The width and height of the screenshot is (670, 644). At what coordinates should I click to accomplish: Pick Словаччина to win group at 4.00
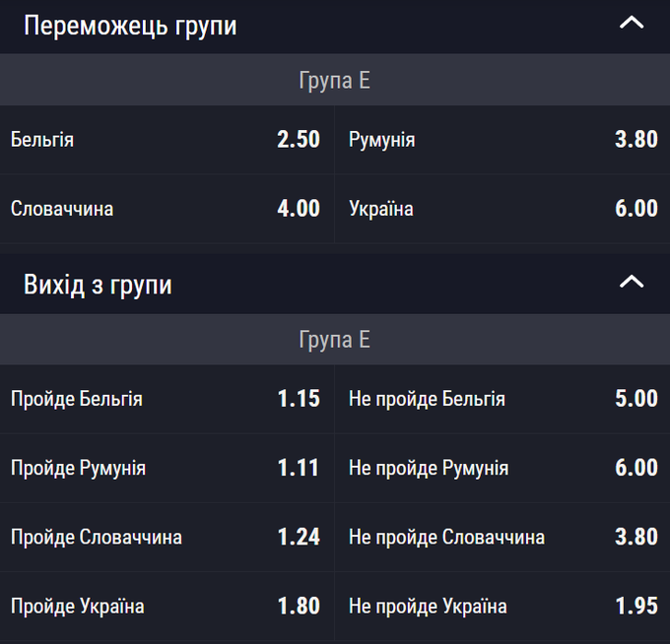pyautogui.click(x=167, y=209)
